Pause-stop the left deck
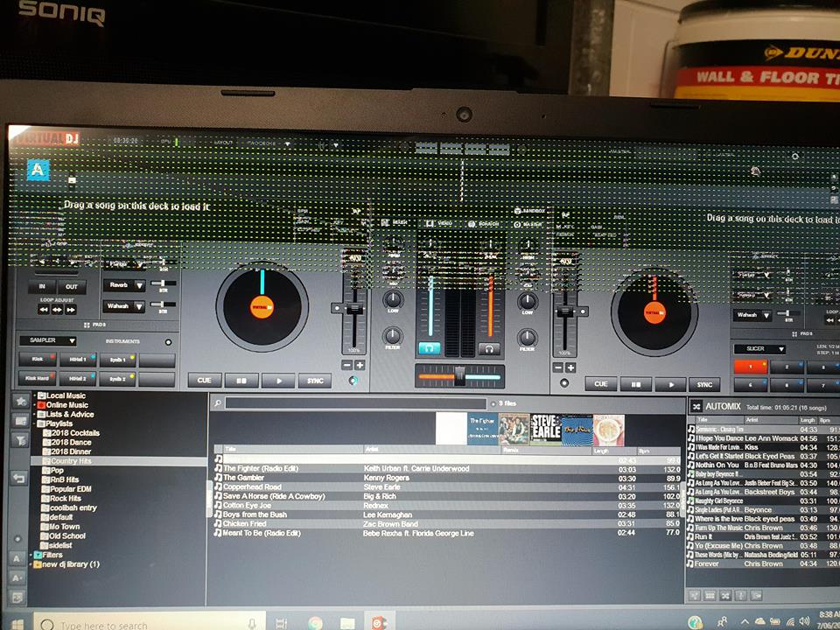Viewport: 840px width, 630px height. coord(241,381)
